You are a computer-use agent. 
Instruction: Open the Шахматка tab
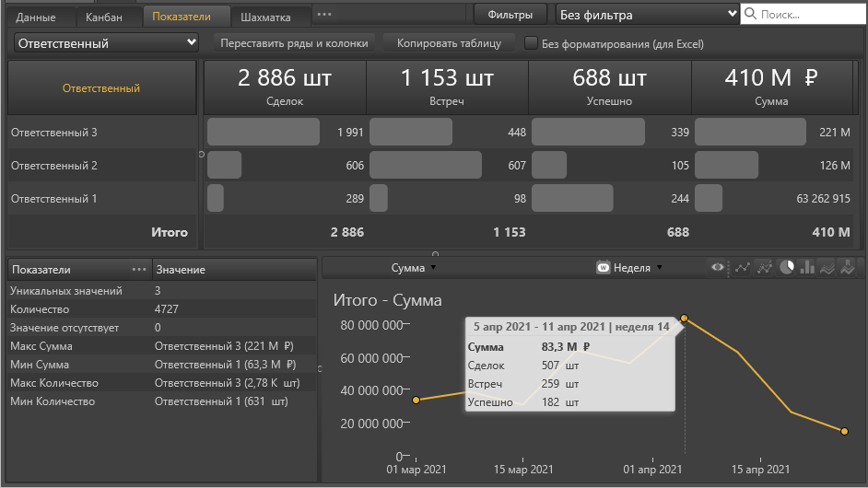tap(265, 17)
